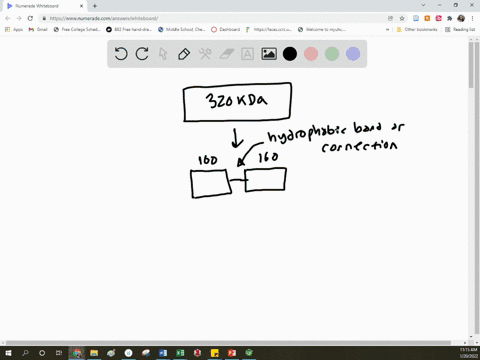Redo the last whiteboard action
The image size is (480, 360).
pyautogui.click(x=142, y=54)
